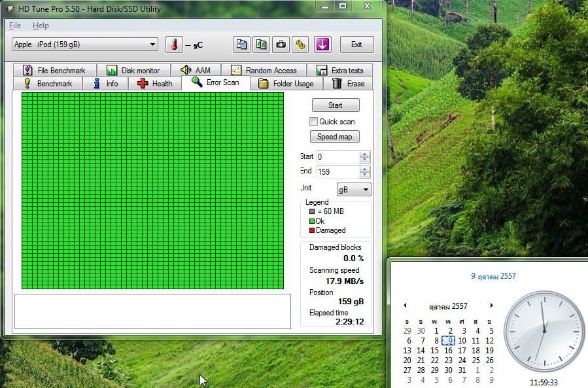The height and width of the screenshot is (388, 588).
Task: Open options via the yellow tools icon
Action: [x=300, y=44]
